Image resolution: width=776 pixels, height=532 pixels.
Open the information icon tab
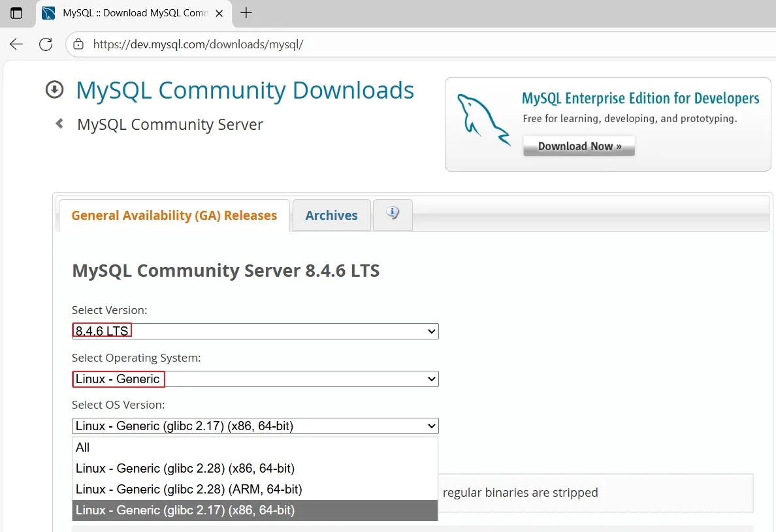pyautogui.click(x=393, y=215)
